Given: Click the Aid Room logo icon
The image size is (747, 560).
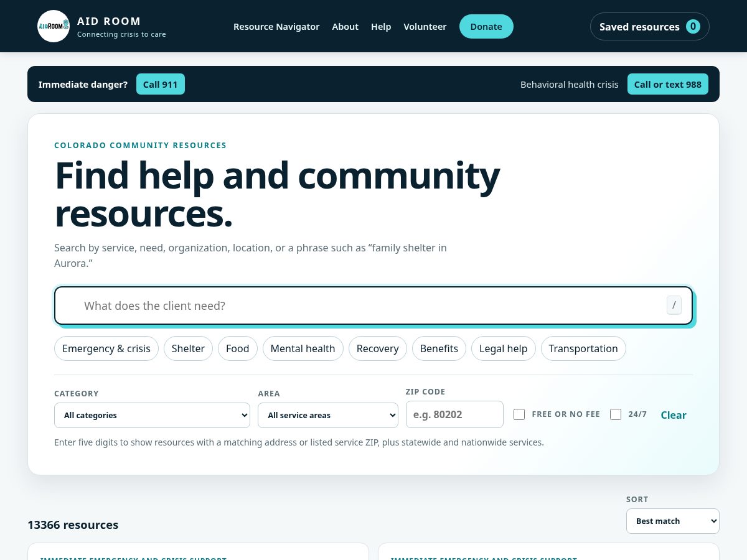Looking at the screenshot, I should [x=54, y=26].
